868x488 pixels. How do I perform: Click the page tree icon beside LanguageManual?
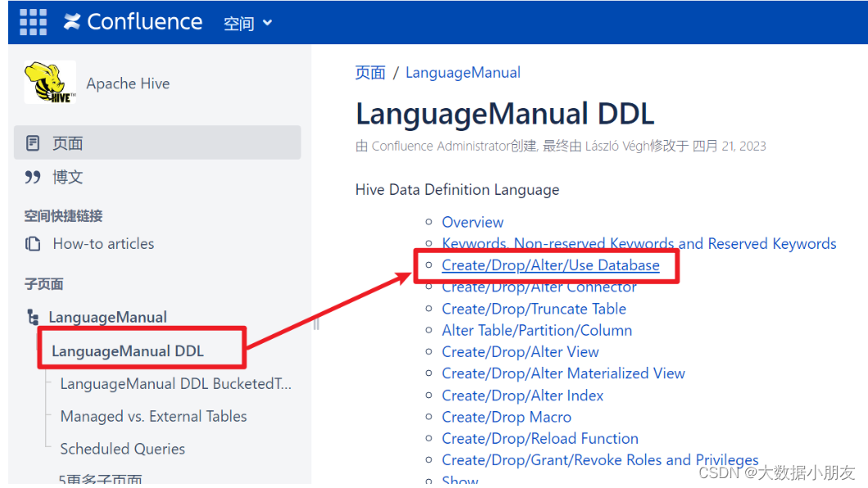pos(33,317)
